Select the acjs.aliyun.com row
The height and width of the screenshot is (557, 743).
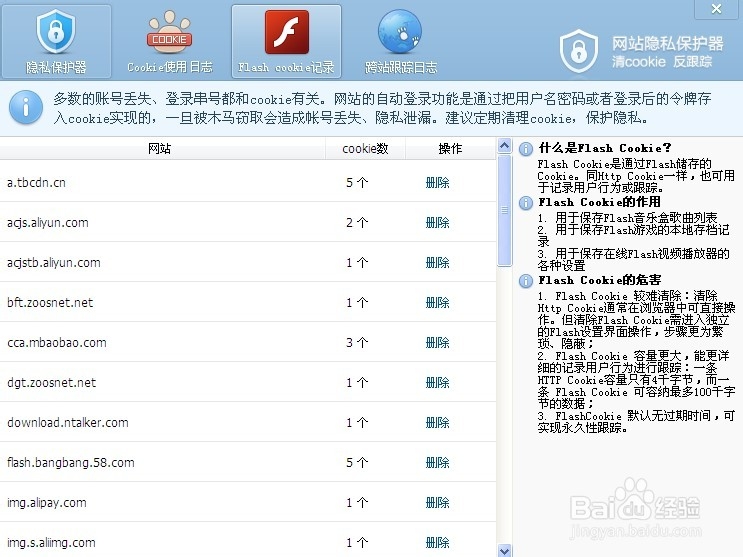coord(248,222)
